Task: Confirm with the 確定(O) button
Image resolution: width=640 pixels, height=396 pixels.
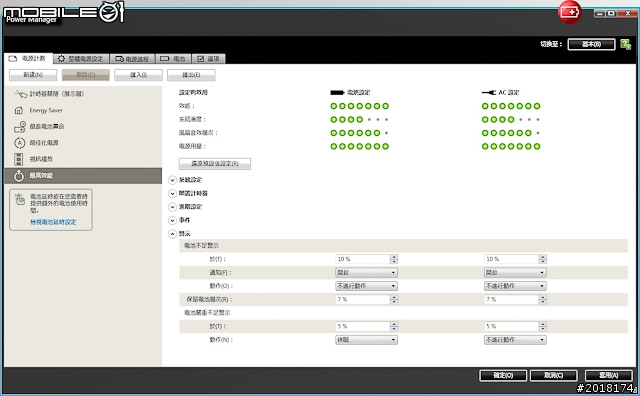Action: (x=503, y=376)
